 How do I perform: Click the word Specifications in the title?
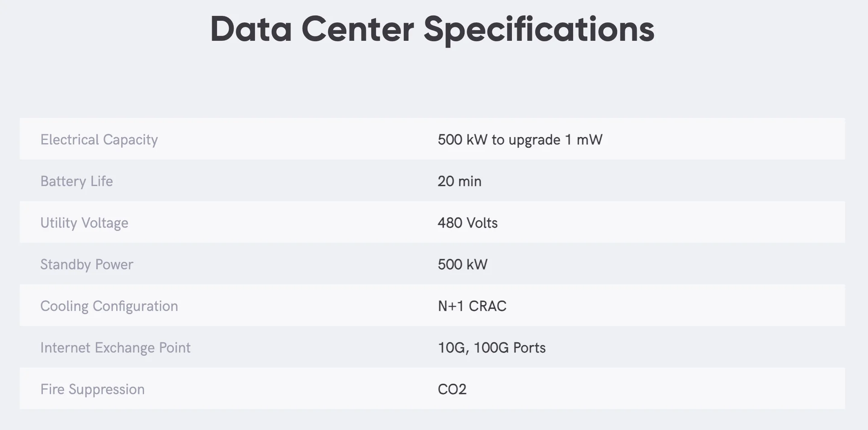pyautogui.click(x=538, y=29)
